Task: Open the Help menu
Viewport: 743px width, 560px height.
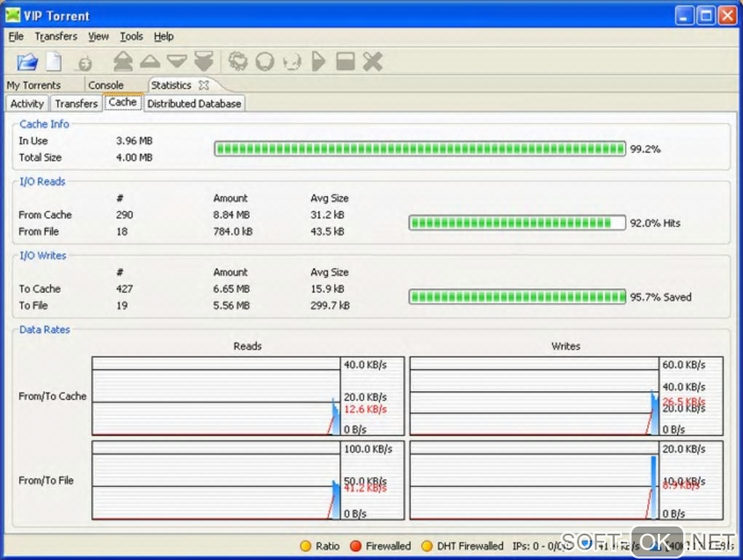Action: 164,36
